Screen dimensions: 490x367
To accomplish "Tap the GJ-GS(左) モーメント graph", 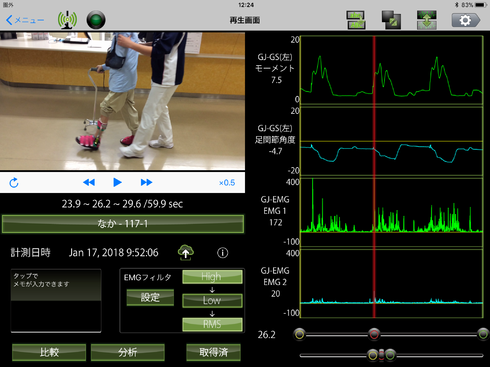I will pyautogui.click(x=392, y=70).
